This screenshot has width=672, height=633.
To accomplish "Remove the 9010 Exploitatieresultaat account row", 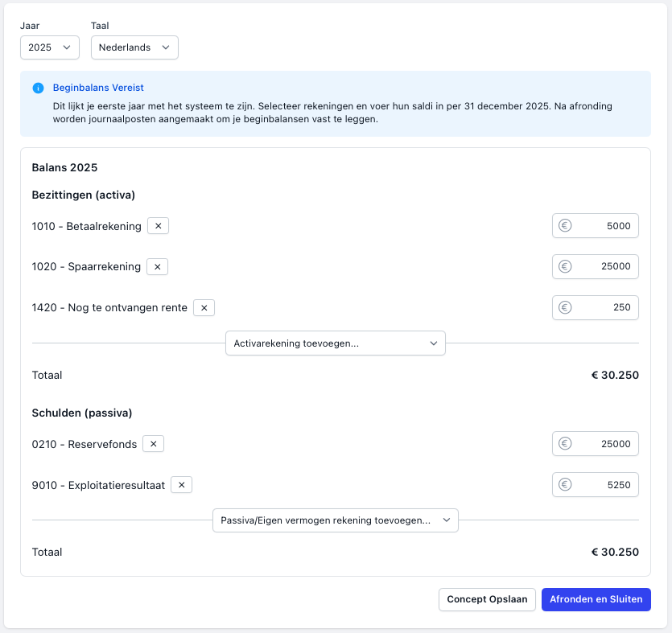I will (181, 485).
